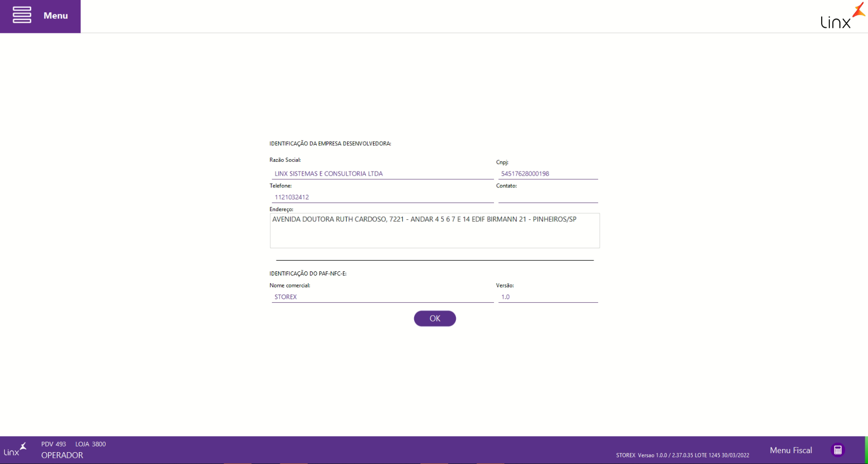Select the Versão field showing 1.0
Viewport: 868px width, 464px height.
548,297
